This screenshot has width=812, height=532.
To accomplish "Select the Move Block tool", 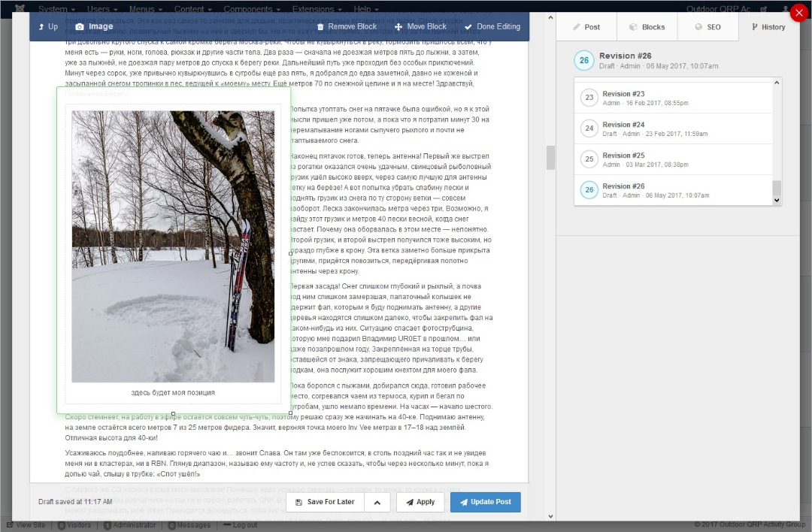I will [420, 26].
